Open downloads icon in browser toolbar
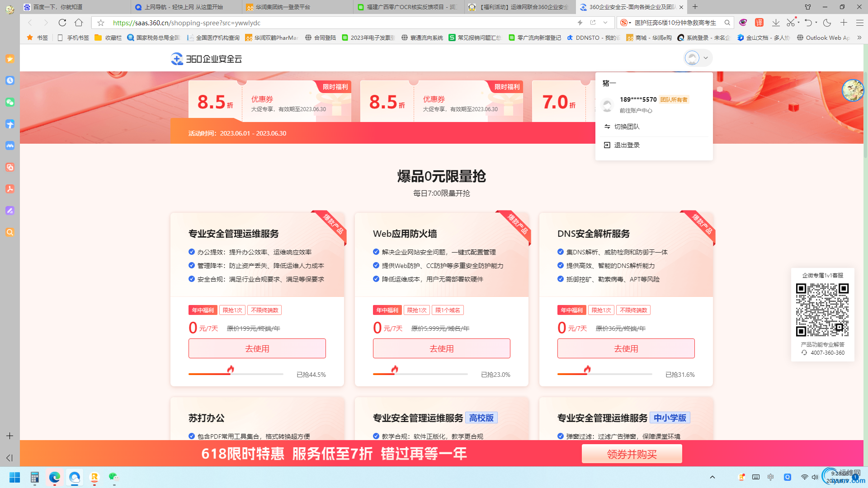Screen dimensions: 868x488 776,23
